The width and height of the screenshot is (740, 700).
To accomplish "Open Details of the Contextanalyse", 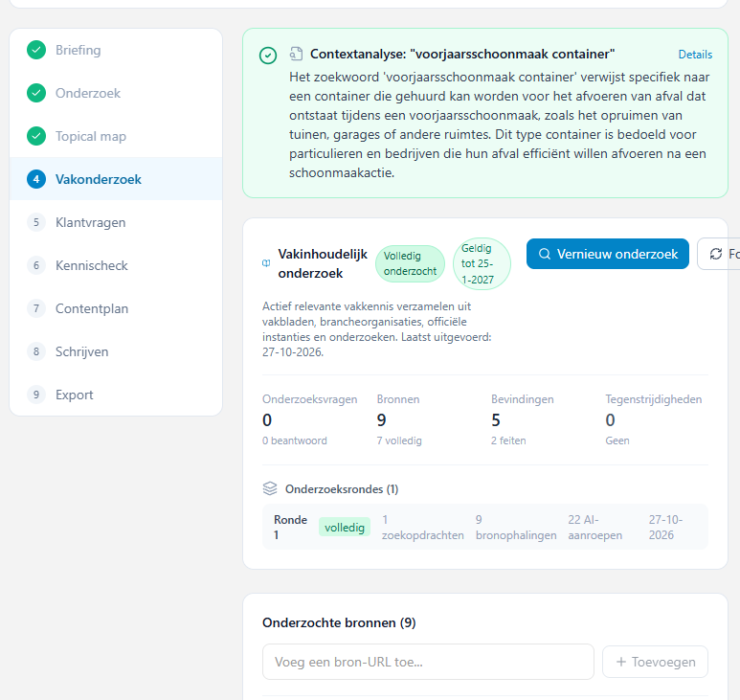I will click(x=695, y=55).
